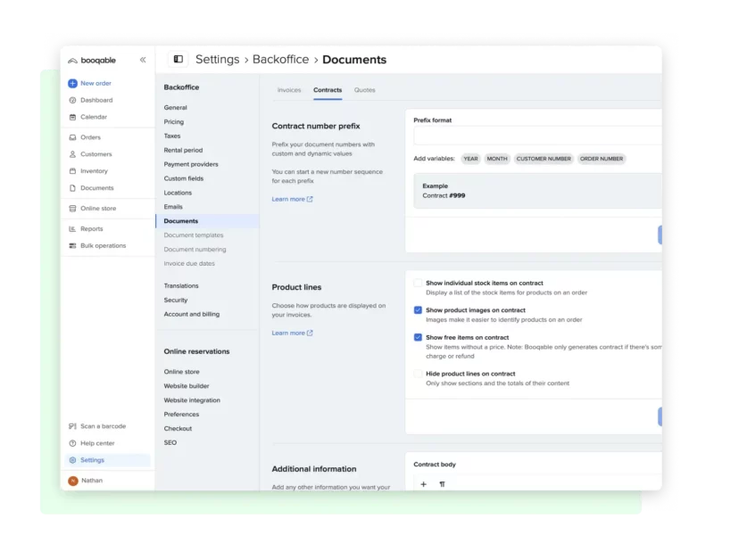Open the Help center icon
Image resolution: width=747 pixels, height=560 pixels.
click(72, 443)
